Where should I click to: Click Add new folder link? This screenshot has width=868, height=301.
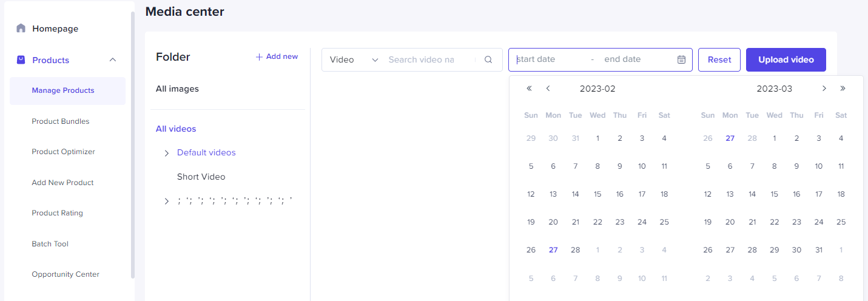[277, 56]
